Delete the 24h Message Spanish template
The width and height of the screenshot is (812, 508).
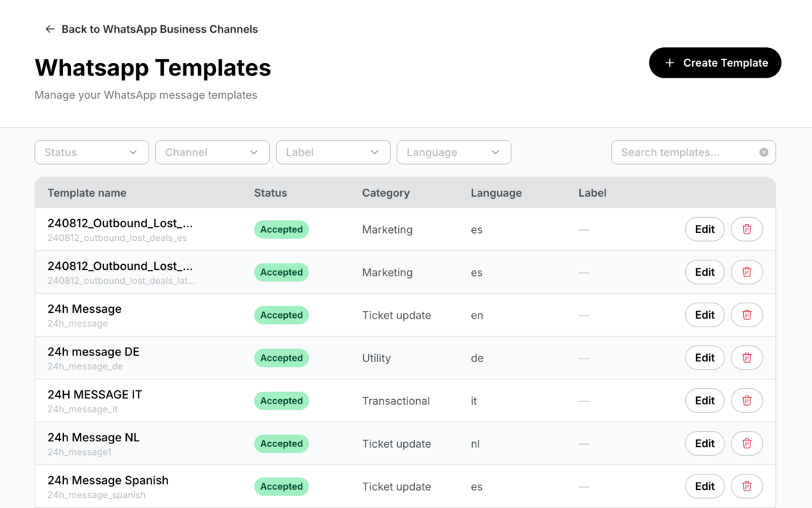click(747, 486)
